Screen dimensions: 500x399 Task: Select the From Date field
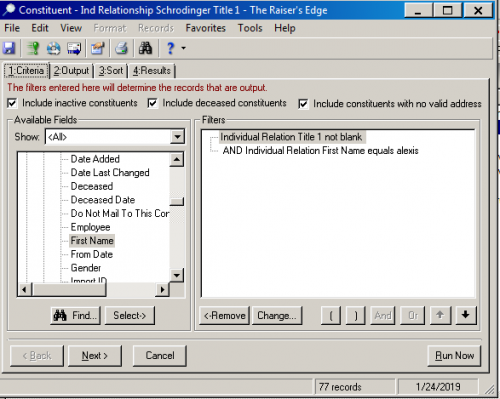[92, 254]
